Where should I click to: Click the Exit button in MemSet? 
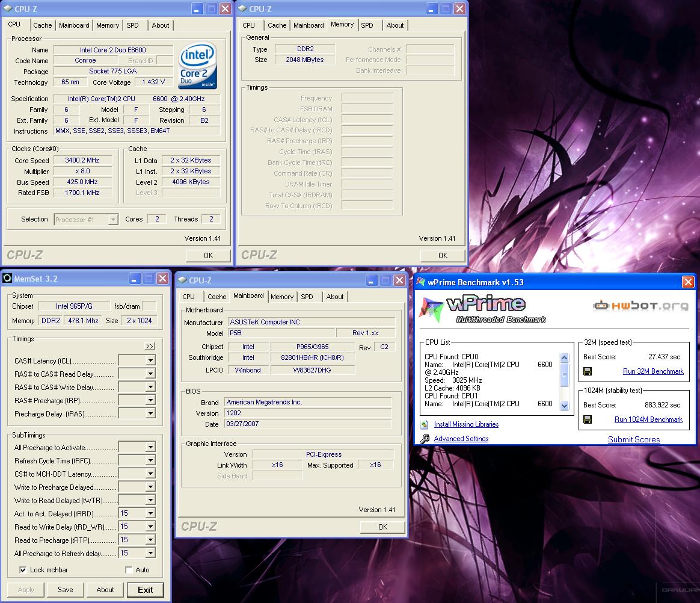pyautogui.click(x=145, y=590)
